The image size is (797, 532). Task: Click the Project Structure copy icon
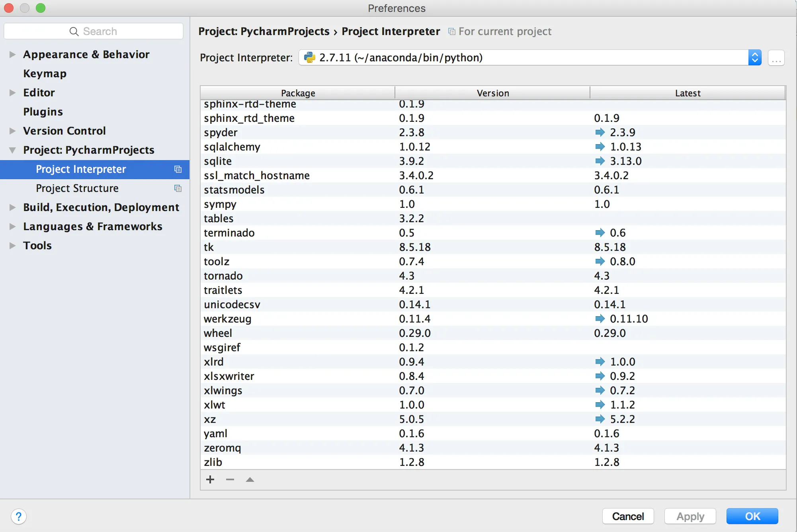tap(178, 188)
